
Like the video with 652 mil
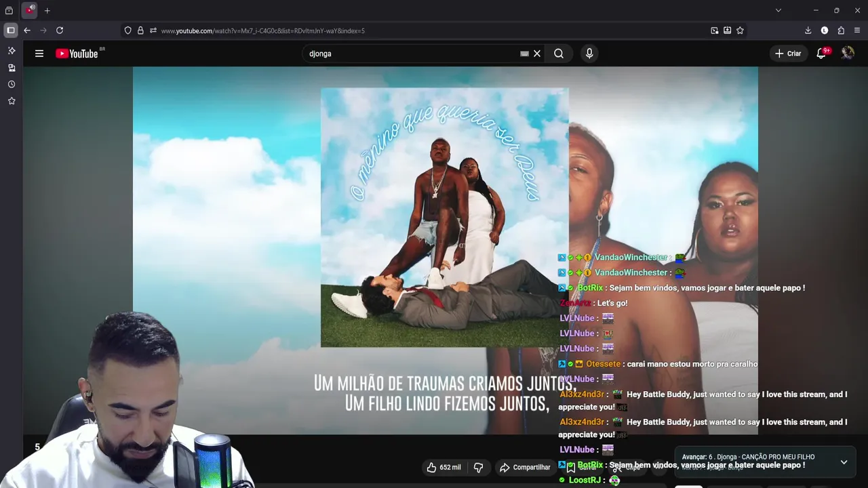pos(443,468)
